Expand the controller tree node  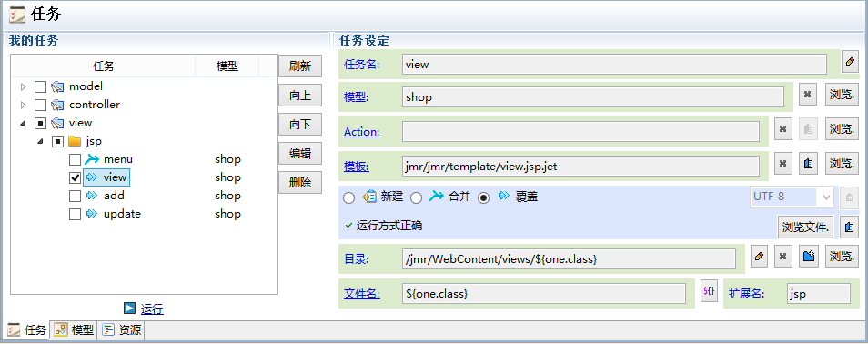tap(23, 105)
